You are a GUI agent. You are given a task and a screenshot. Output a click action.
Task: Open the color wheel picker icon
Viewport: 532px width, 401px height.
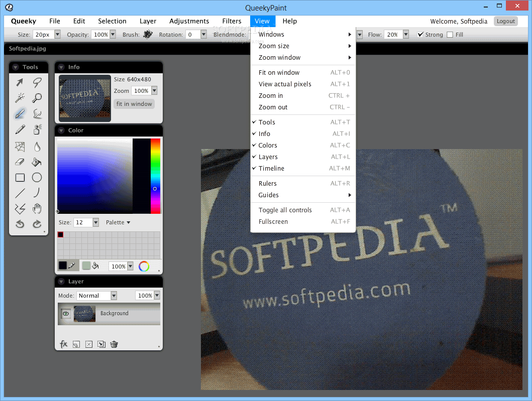[x=144, y=266]
